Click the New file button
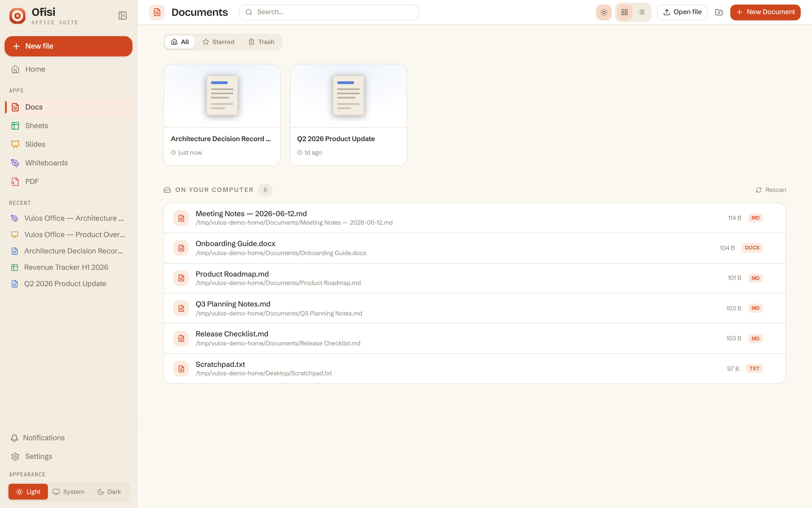Screen dimensions: 812x508 pos(69,46)
